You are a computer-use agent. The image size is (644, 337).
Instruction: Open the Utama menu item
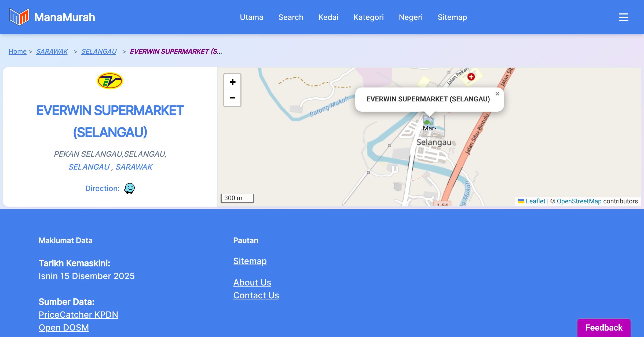(251, 17)
